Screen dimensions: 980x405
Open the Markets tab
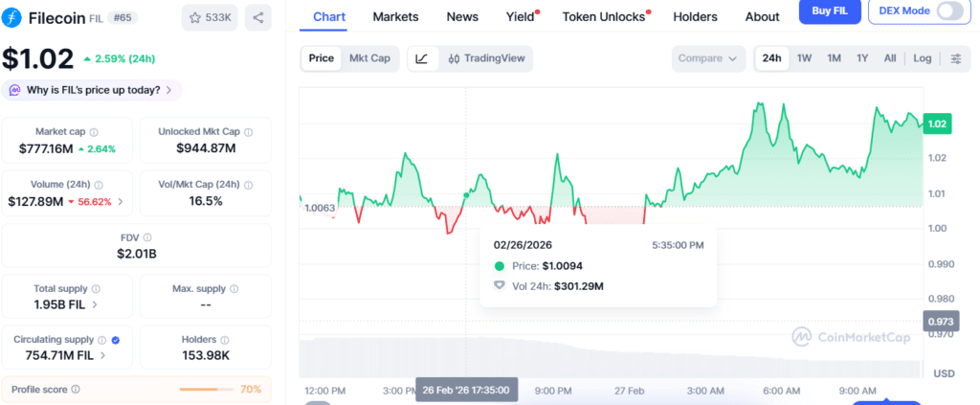[x=395, y=17]
